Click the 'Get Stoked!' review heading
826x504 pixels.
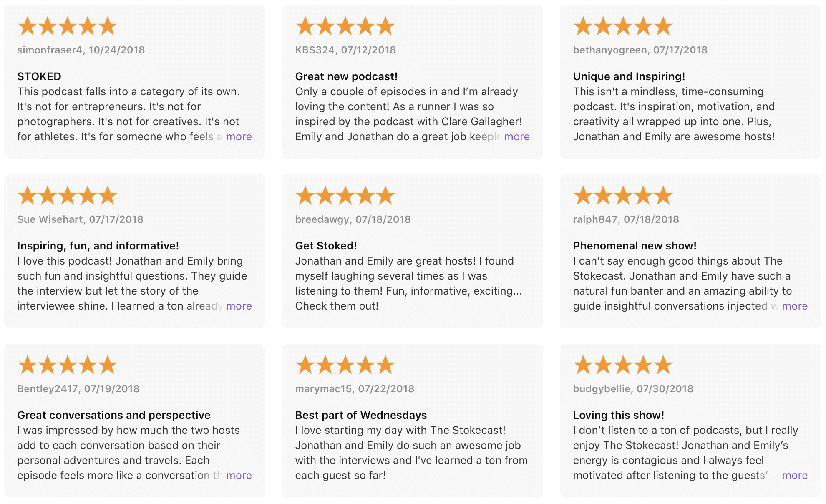click(326, 246)
